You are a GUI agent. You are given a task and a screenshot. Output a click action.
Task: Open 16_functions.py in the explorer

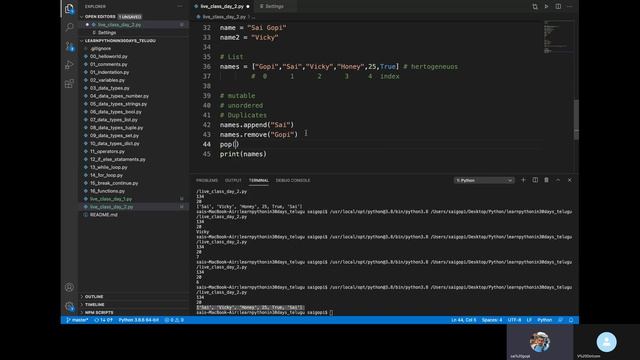click(107, 191)
